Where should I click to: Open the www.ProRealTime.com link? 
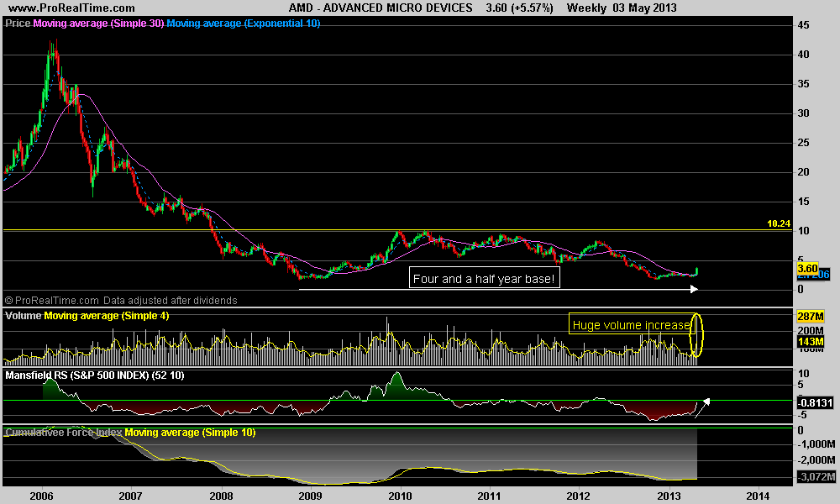point(60,8)
